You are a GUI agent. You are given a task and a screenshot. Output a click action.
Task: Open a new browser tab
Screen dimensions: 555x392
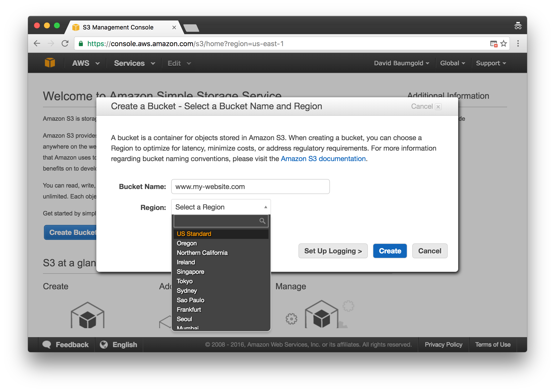tap(191, 28)
